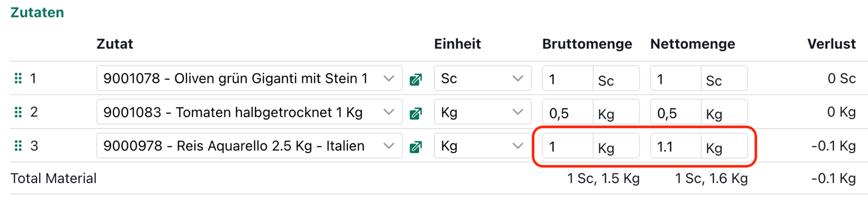Expand the Reis Aquarello ingredient dropdown
Viewport: 868px width, 201px height.
tap(388, 146)
